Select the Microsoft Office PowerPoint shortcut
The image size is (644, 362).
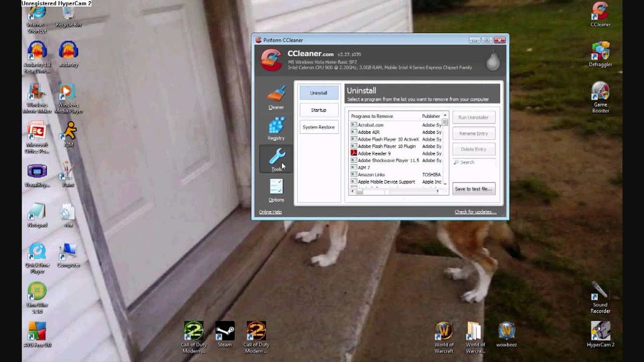click(x=37, y=137)
